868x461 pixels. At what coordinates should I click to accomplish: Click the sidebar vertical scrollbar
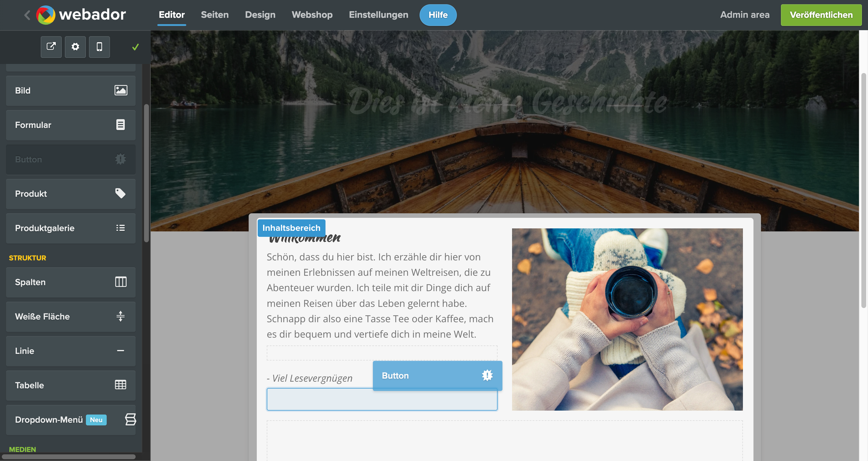point(146,173)
